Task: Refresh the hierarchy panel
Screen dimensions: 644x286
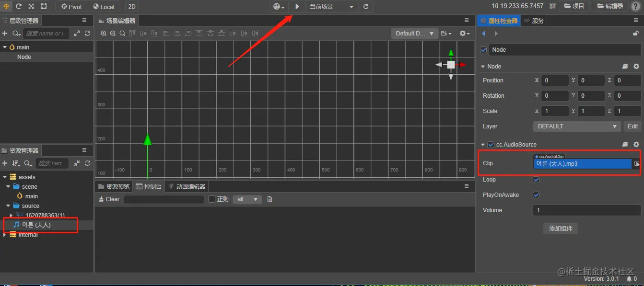Action: coord(87,34)
